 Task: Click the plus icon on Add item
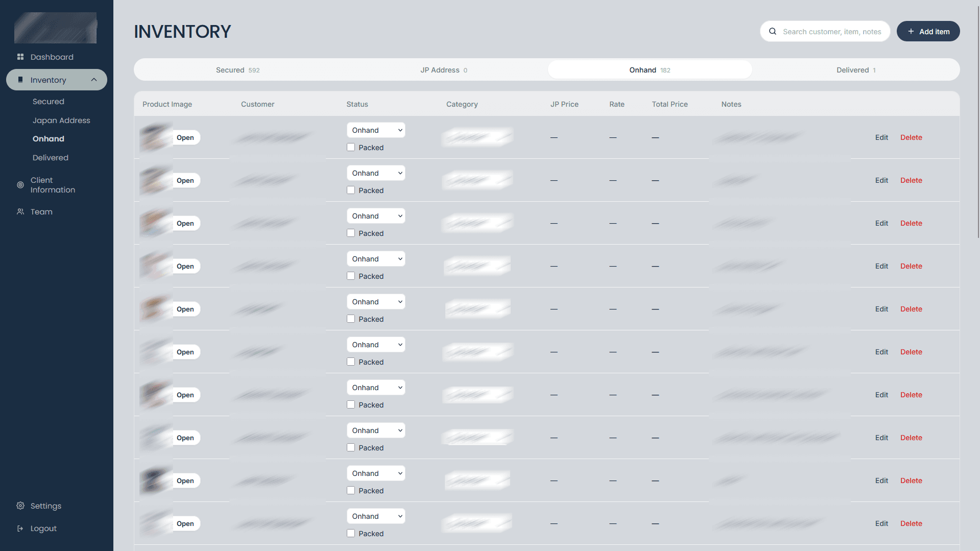coord(911,31)
